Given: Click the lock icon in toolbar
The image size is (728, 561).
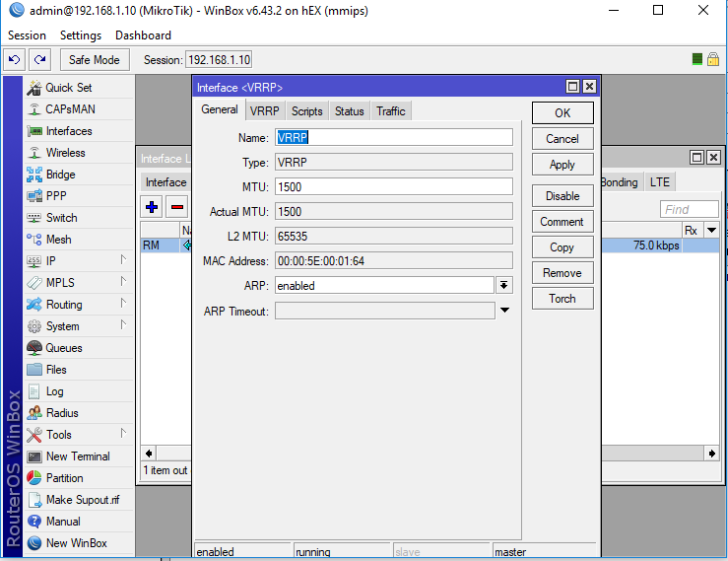Looking at the screenshot, I should point(712,59).
